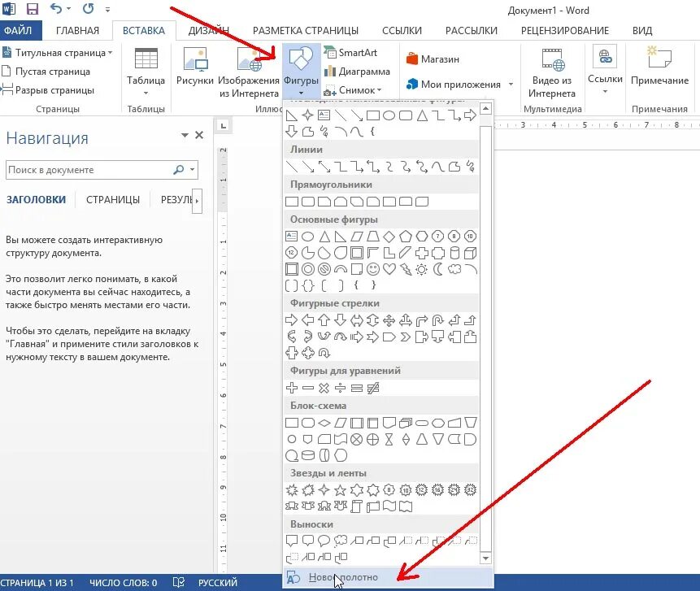The image size is (700, 591).
Task: Choose Новое полотно at the gallery bottom
Action: click(x=389, y=577)
